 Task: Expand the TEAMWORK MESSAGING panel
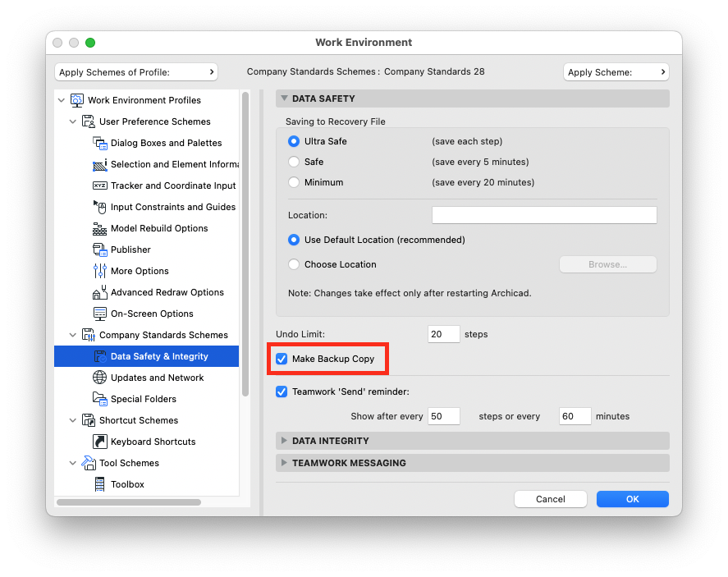[285, 463]
